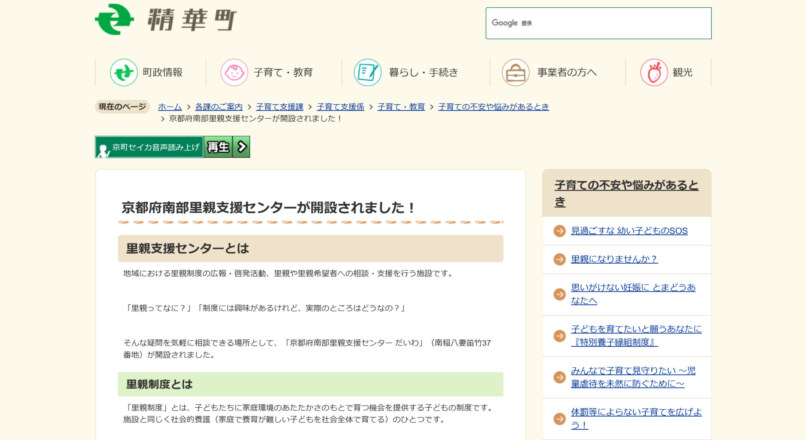
Task: Click arrow icon beside みんなで子育て見守りたい link
Action: pyautogui.click(x=559, y=377)
